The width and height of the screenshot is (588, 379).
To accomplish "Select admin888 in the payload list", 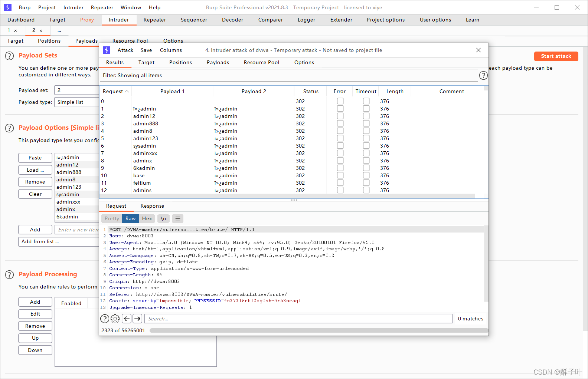I will (x=77, y=172).
